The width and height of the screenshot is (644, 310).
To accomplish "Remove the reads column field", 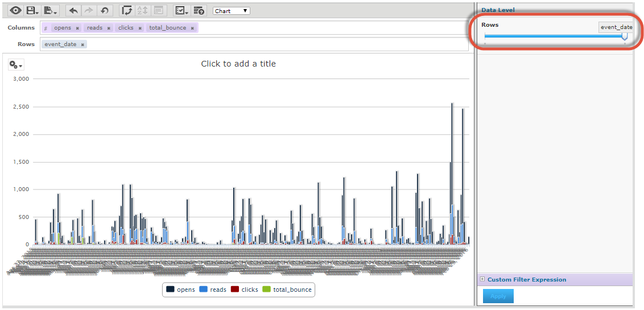I will [109, 28].
